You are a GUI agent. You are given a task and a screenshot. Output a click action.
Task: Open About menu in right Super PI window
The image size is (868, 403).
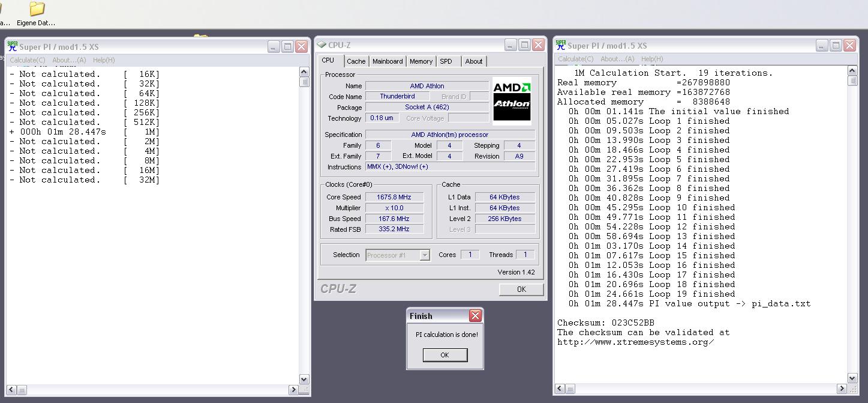tap(617, 59)
